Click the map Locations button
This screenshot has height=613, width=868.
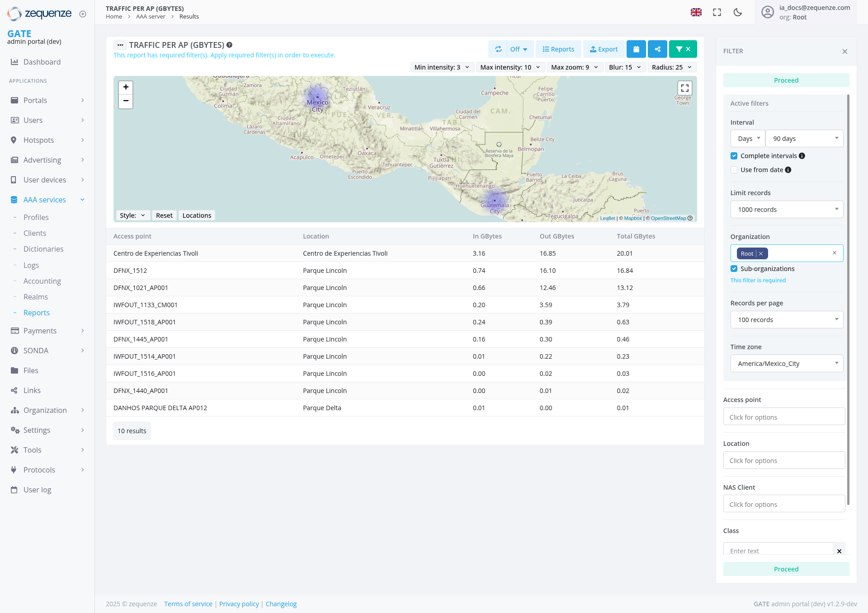coord(197,215)
